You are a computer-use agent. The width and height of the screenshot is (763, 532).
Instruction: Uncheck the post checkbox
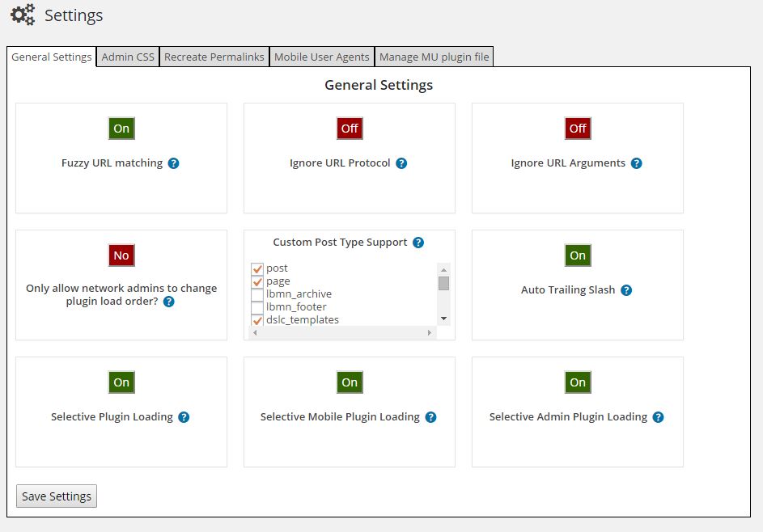(x=257, y=268)
